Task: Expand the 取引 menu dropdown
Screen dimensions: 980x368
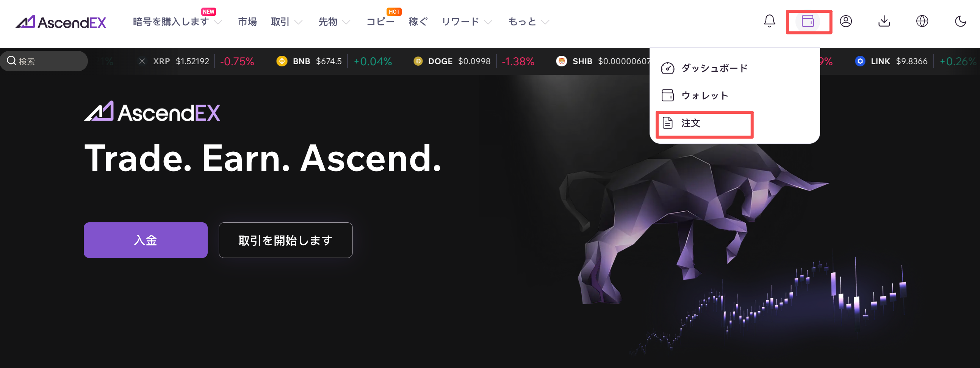Action: pos(286,22)
